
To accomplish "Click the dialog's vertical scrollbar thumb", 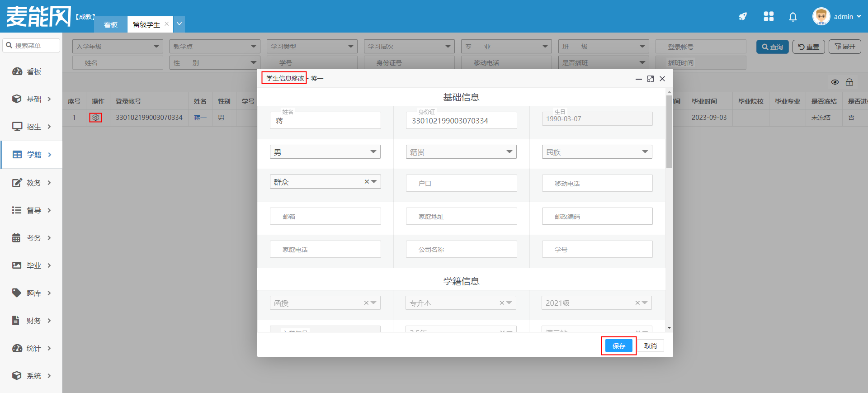I will tap(669, 131).
